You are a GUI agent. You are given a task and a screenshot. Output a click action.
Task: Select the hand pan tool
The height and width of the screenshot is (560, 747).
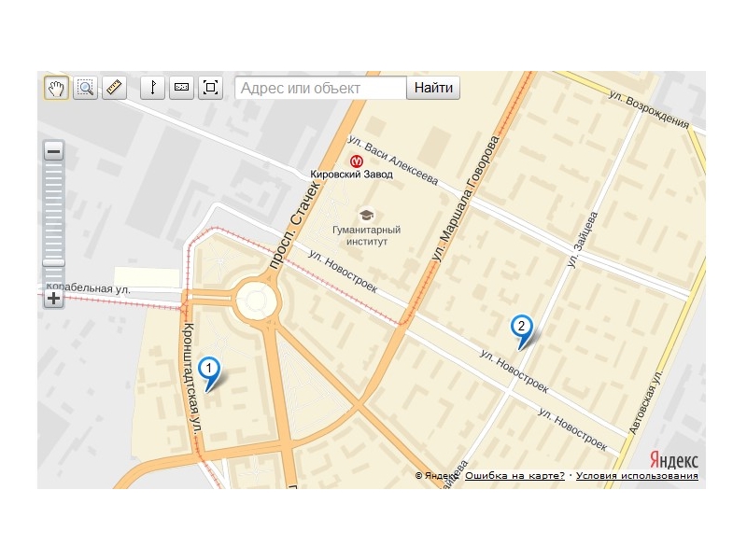56,88
